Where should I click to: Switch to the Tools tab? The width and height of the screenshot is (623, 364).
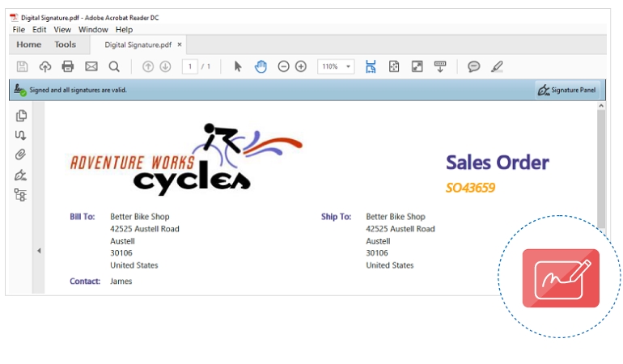point(66,44)
